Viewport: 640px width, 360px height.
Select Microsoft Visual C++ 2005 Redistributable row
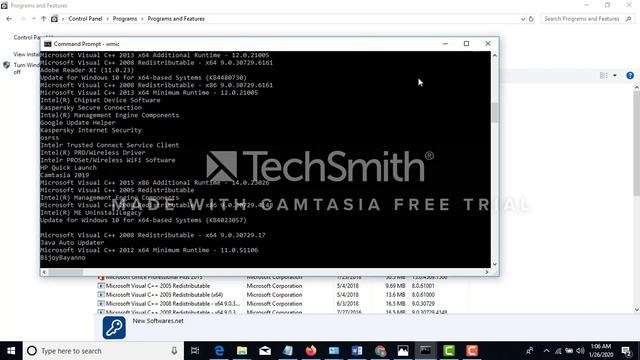(282, 286)
